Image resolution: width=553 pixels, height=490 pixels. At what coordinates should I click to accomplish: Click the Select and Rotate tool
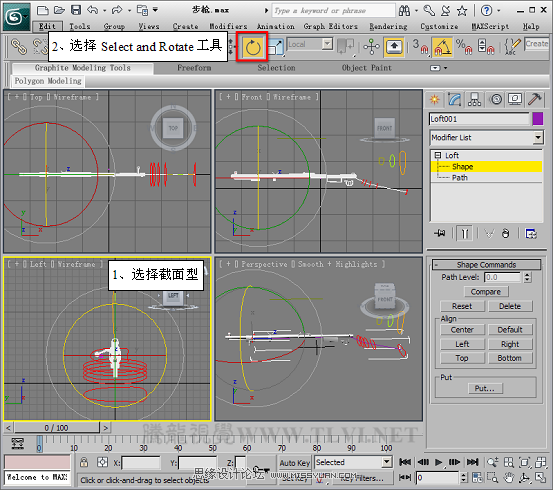pyautogui.click(x=253, y=47)
